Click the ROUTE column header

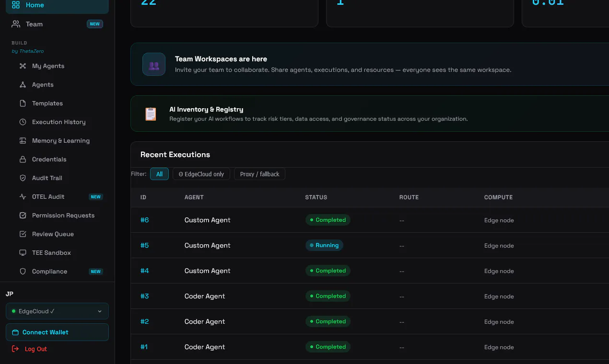pyautogui.click(x=409, y=197)
